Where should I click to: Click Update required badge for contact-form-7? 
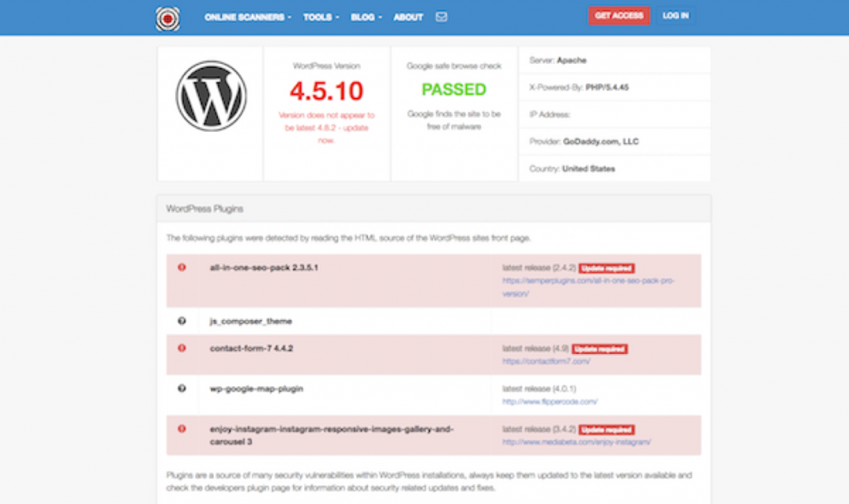click(599, 349)
